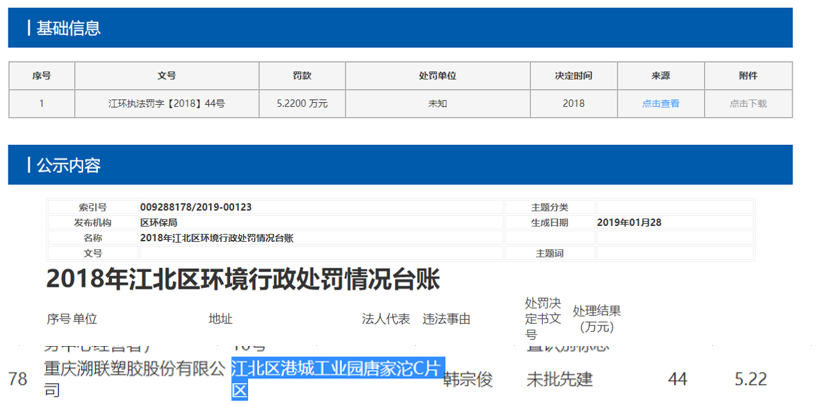Click the 来源 column header

(661, 76)
